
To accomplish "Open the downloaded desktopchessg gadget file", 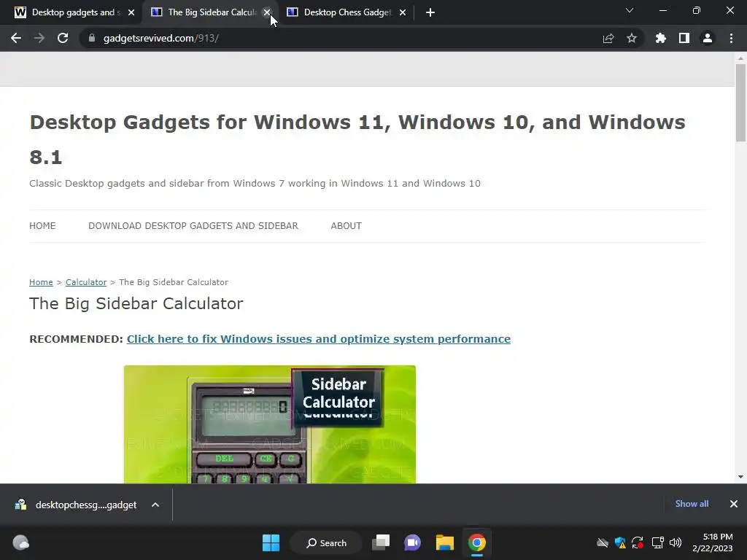I will 76,505.
